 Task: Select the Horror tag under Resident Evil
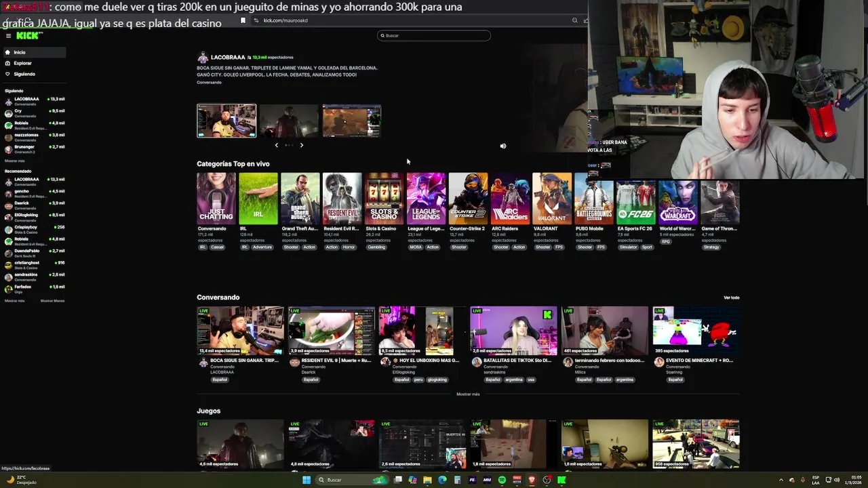(349, 247)
